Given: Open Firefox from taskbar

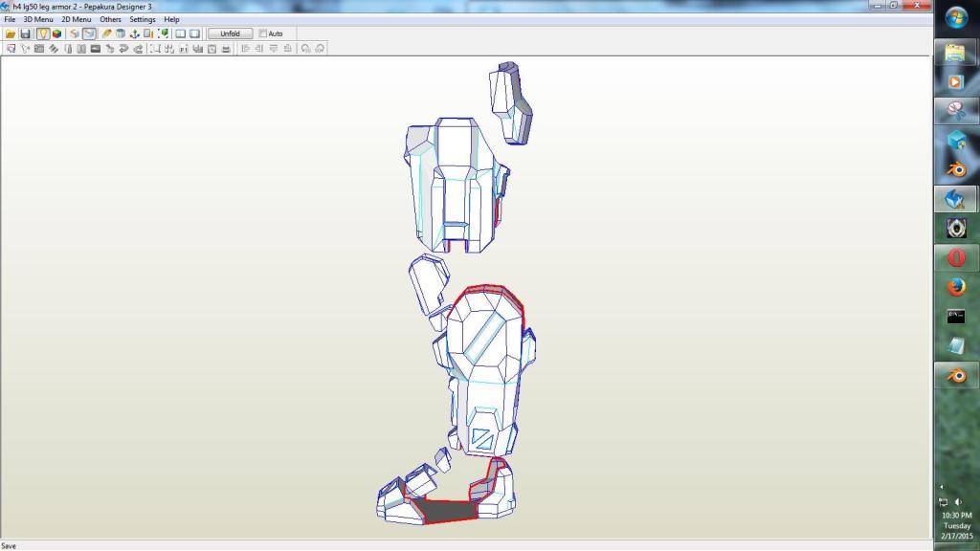Looking at the screenshot, I should 956,287.
